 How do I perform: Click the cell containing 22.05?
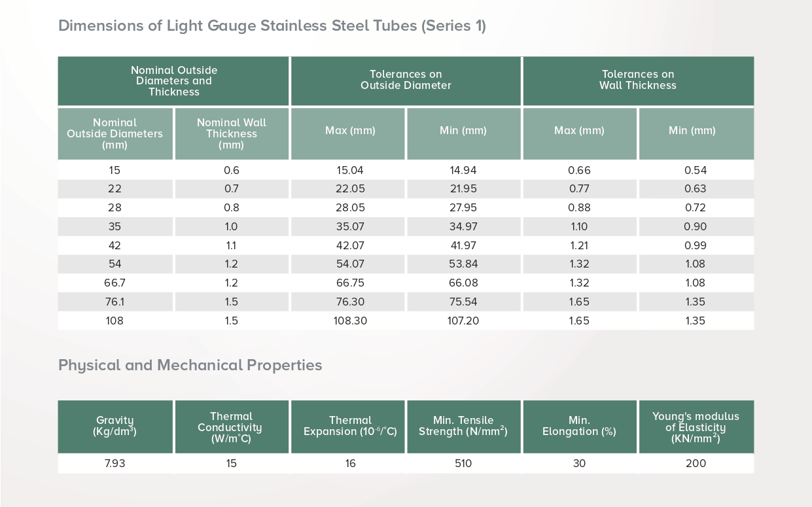pyautogui.click(x=349, y=189)
